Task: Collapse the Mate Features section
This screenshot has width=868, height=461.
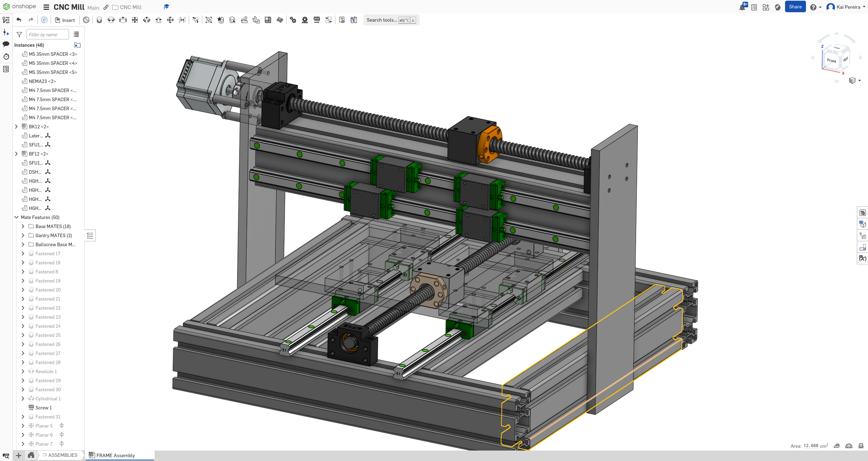Action: (x=16, y=217)
